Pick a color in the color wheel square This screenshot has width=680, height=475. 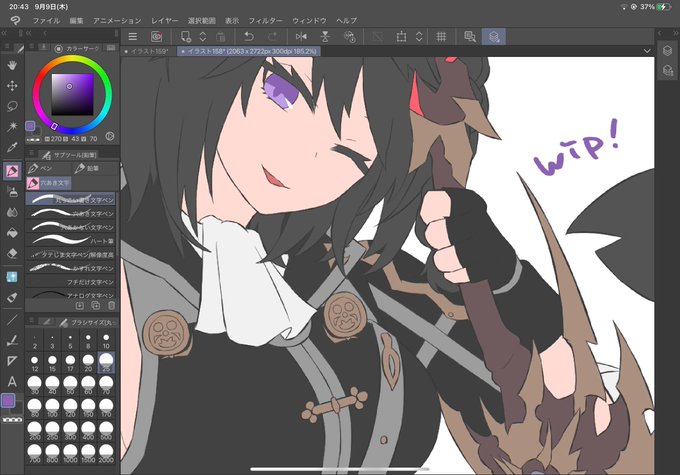pos(72,94)
